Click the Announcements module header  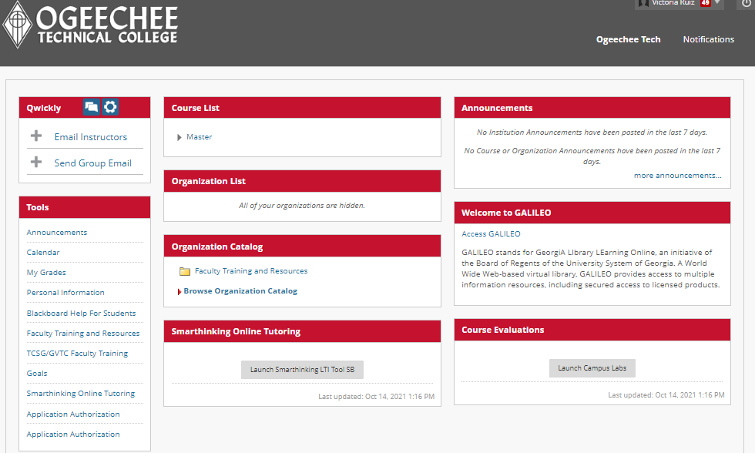point(592,108)
